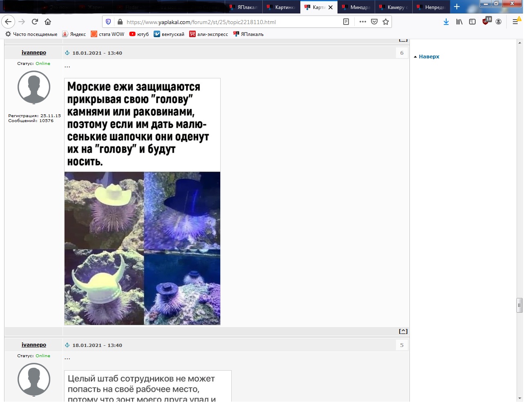Open the ютуб bookmark

tap(139, 34)
